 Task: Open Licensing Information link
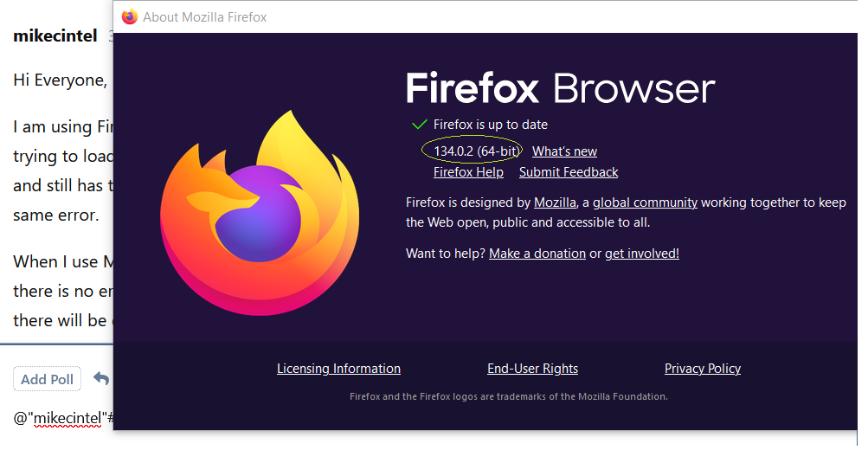click(x=338, y=369)
